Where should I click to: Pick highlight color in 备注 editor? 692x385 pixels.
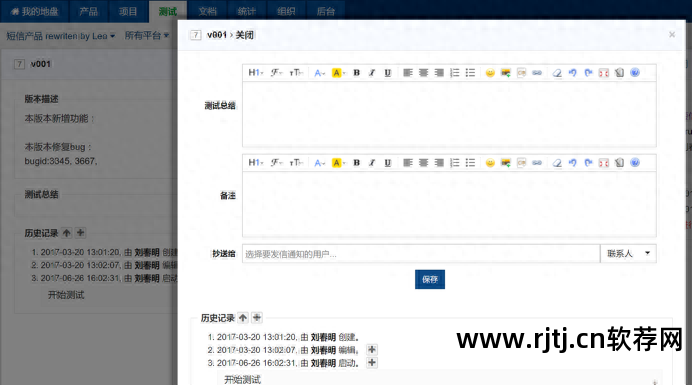pos(338,163)
